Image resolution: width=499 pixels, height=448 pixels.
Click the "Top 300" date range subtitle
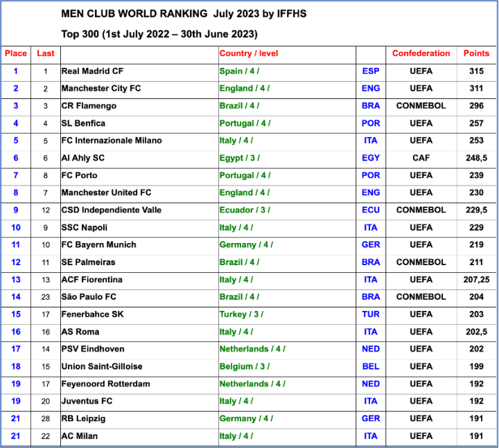click(159, 34)
